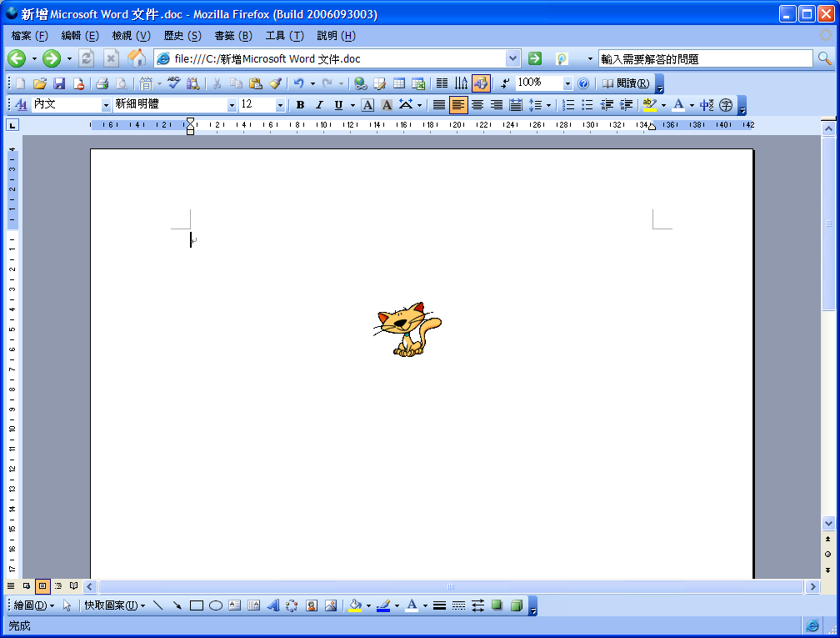Run spelling and grammar check
840x638 pixels.
173,83
